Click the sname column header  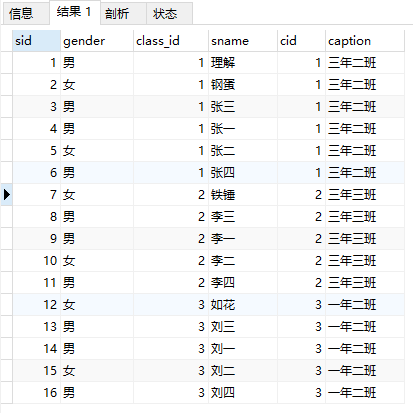point(243,41)
